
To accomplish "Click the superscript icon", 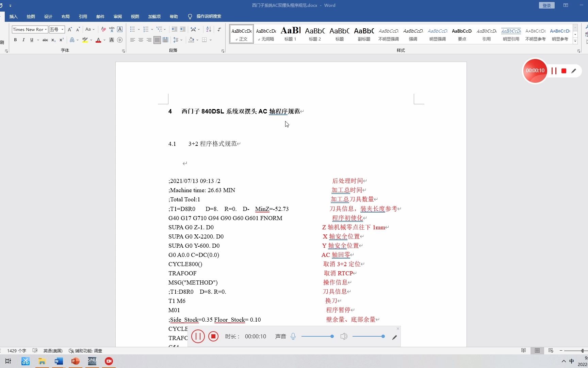I will [61, 40].
